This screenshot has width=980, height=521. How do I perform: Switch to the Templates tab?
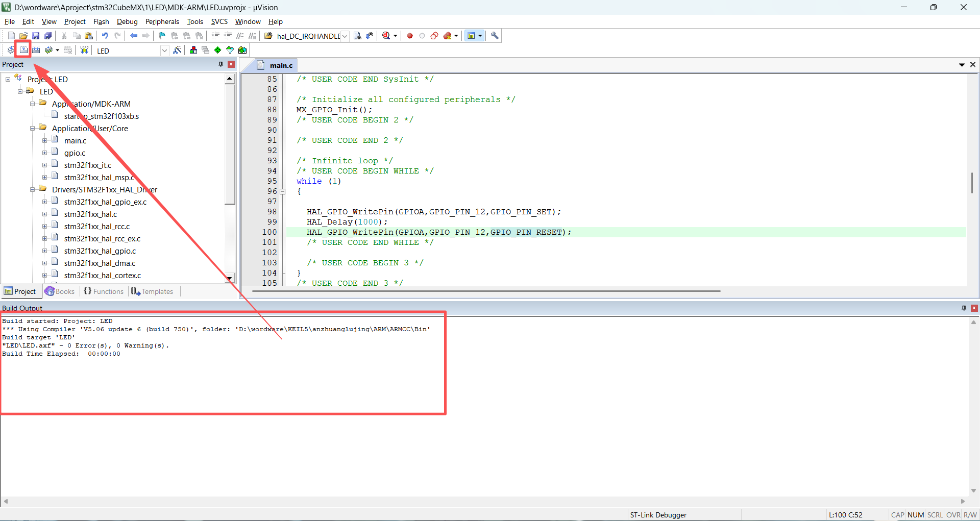tap(152, 291)
